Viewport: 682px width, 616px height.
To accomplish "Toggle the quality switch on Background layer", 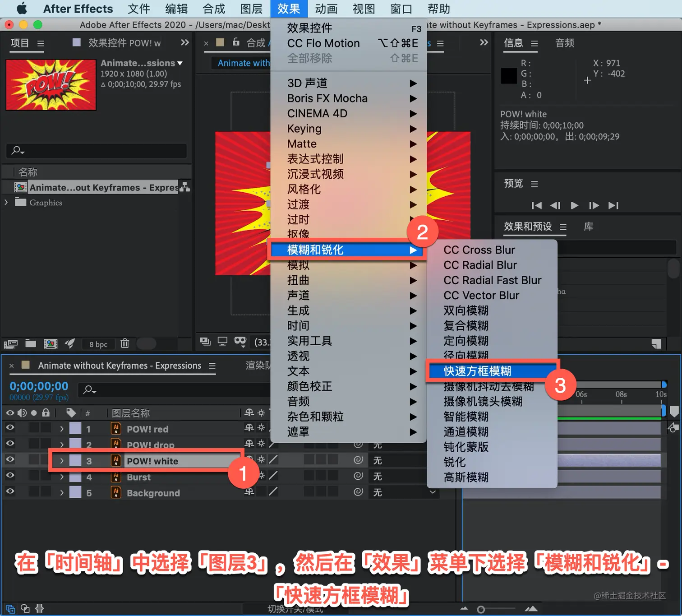I will pos(273,491).
